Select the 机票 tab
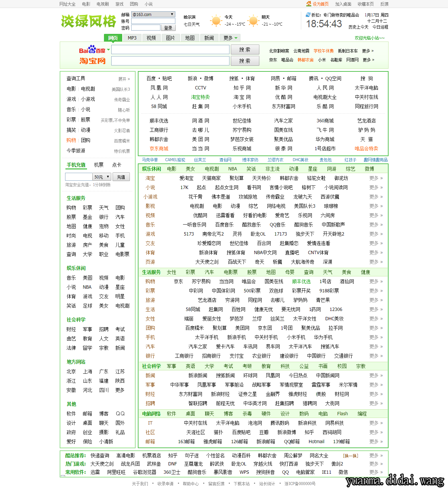The width and height of the screenshot is (448, 491). pos(99,165)
